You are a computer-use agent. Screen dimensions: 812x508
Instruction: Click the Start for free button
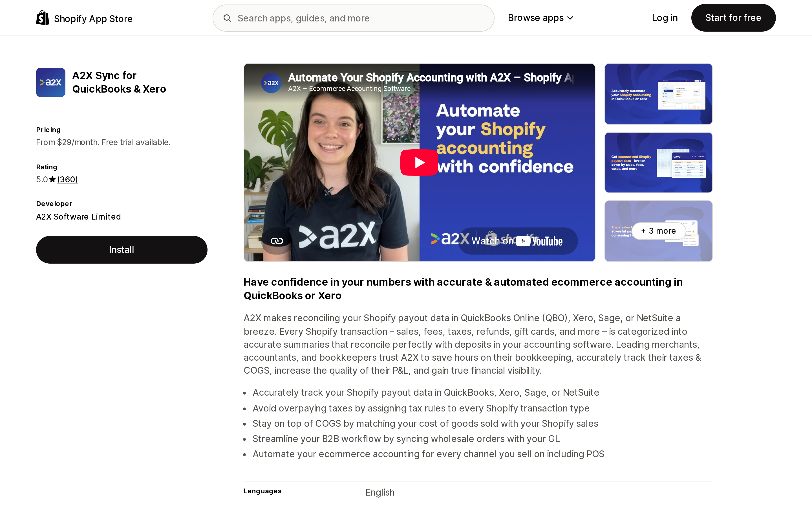pyautogui.click(x=733, y=18)
